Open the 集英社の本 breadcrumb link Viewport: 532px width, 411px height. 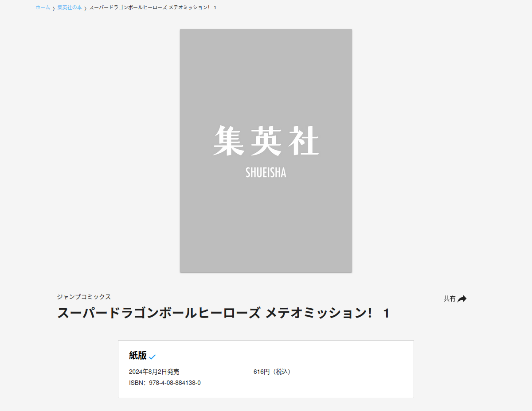click(70, 8)
